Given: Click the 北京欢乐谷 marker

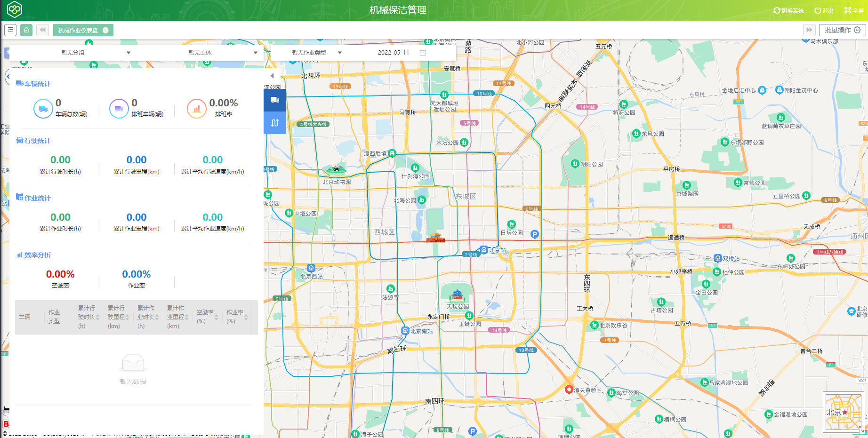Looking at the screenshot, I should pos(594,325).
